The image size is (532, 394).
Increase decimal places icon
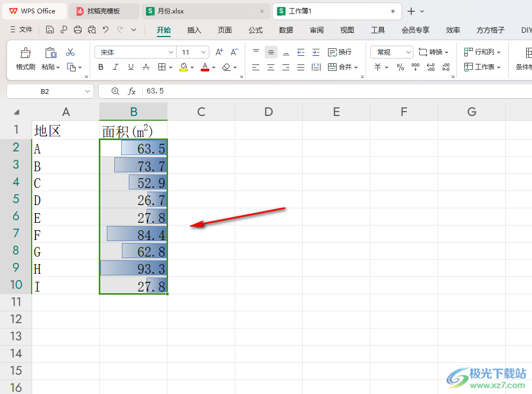[x=431, y=67]
